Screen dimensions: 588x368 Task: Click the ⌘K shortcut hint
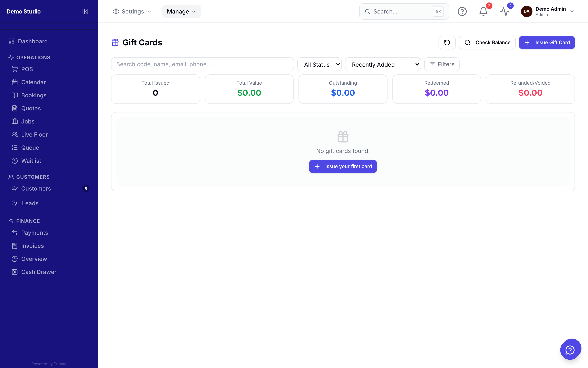[438, 11]
